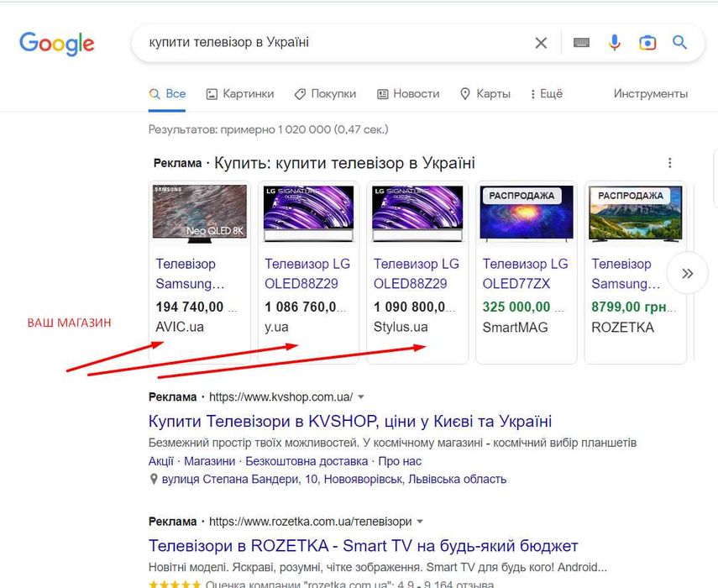The height and width of the screenshot is (588, 718).
Task: Switch to the Картинки tab
Action: coord(240,94)
